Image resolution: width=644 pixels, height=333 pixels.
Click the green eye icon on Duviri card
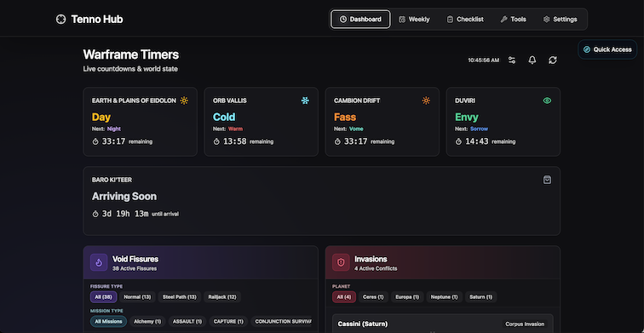click(547, 100)
